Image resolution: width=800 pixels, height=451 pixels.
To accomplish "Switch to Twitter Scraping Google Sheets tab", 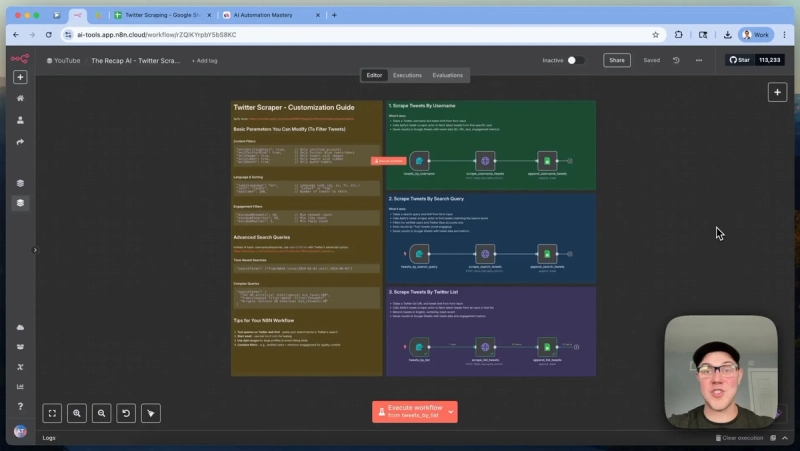I will (x=162, y=15).
